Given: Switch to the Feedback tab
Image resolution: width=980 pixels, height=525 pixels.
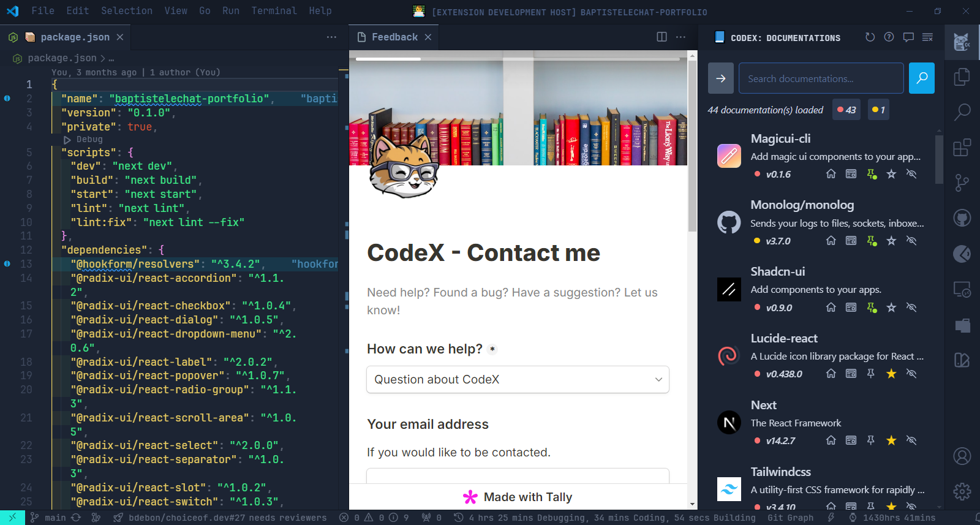Looking at the screenshot, I should click(x=395, y=37).
